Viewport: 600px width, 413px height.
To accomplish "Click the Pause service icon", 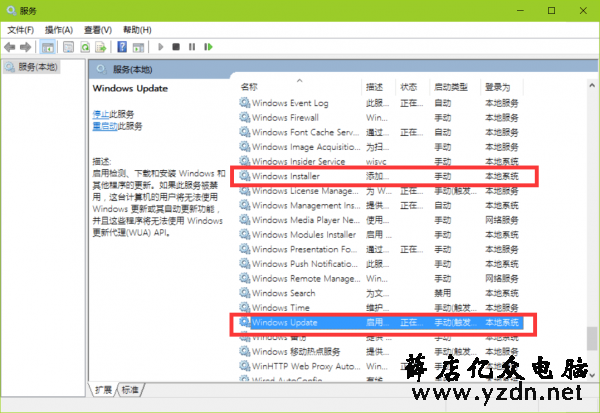I will pyautogui.click(x=192, y=47).
